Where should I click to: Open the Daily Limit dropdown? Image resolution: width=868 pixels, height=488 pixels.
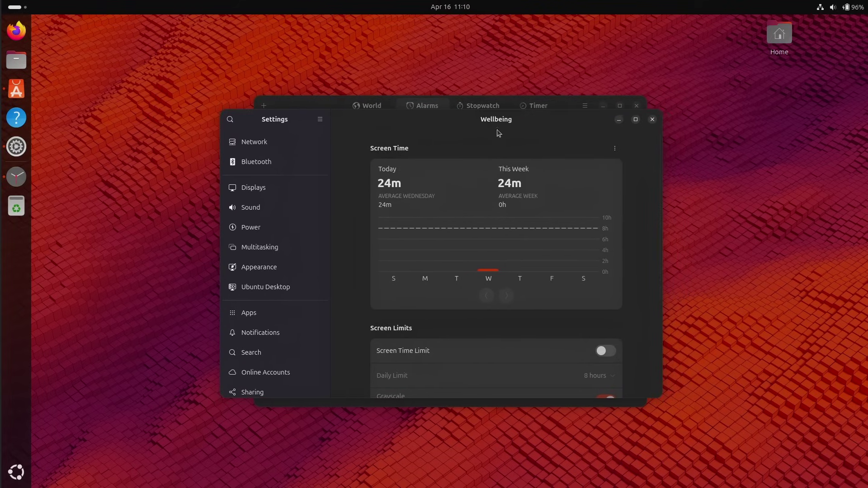point(599,375)
